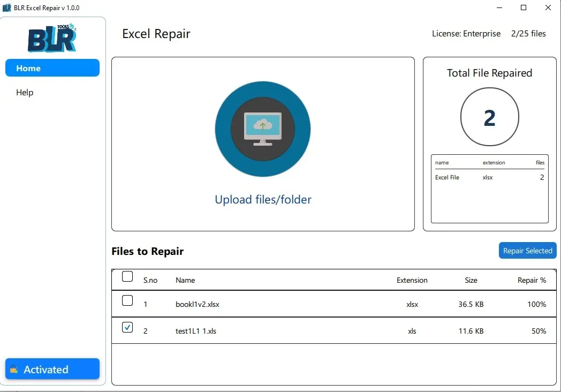Image resolution: width=561 pixels, height=392 pixels.
Task: Click the Upload files/folder link
Action: [263, 199]
